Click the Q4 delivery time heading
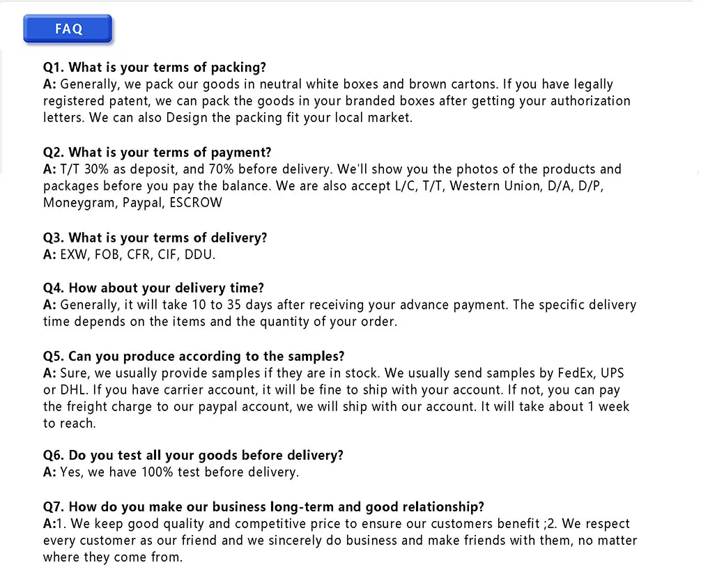The width and height of the screenshot is (708, 588). (153, 288)
